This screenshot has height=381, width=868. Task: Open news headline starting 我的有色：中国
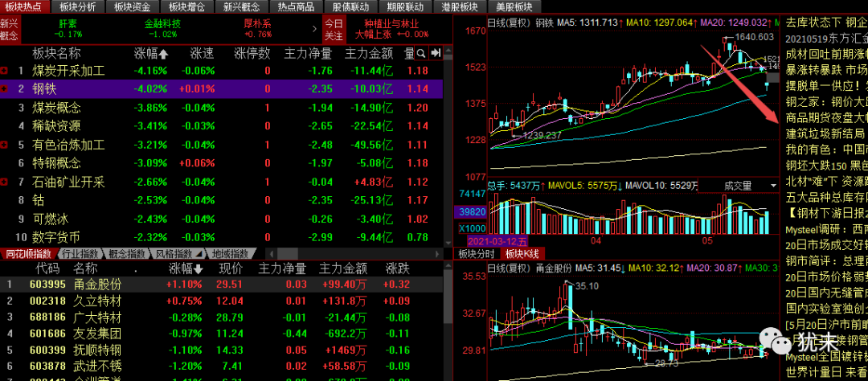[x=826, y=150]
